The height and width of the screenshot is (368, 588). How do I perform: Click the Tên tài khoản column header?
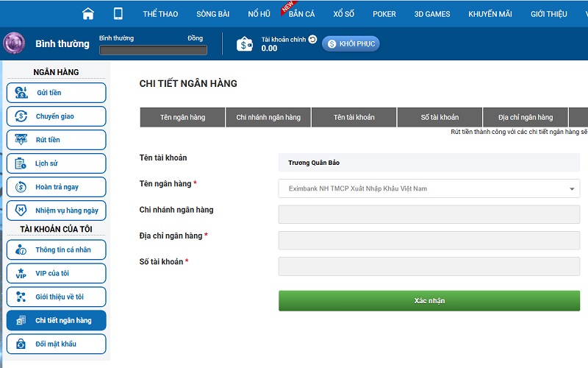pos(354,117)
